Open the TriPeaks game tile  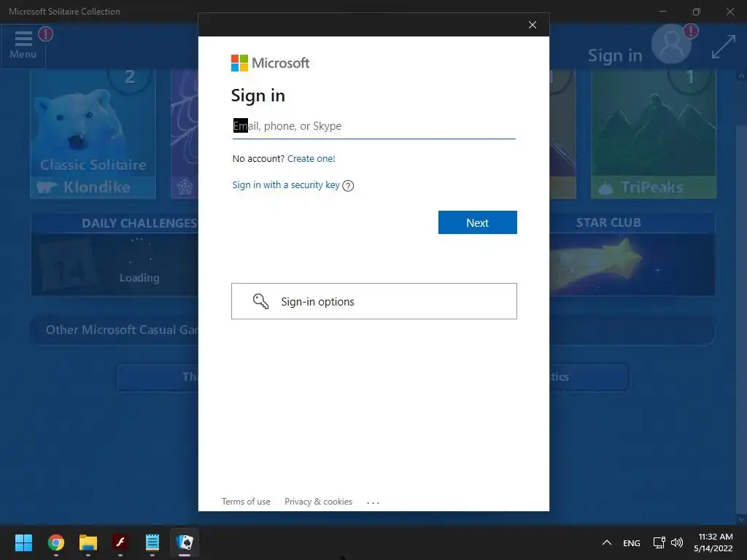tap(653, 134)
